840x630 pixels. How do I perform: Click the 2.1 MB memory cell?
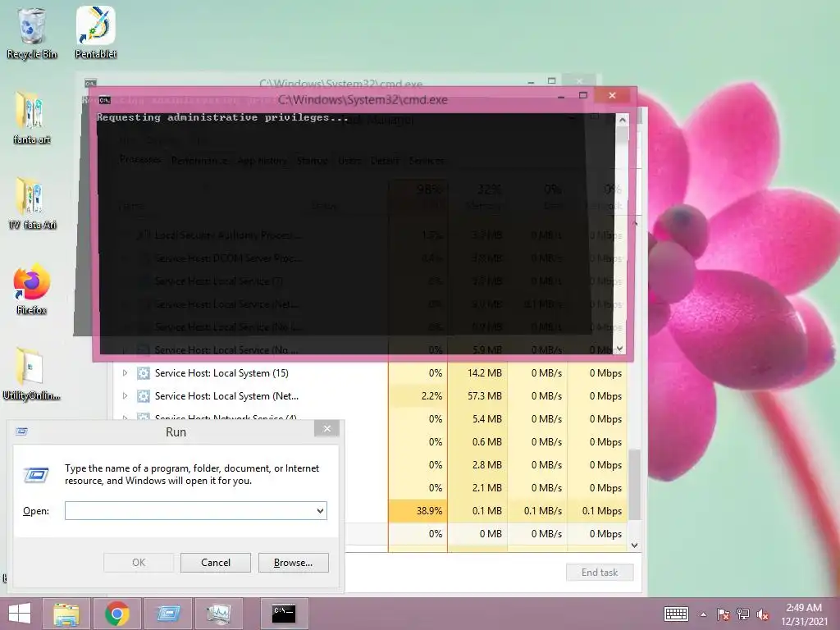tap(478, 488)
